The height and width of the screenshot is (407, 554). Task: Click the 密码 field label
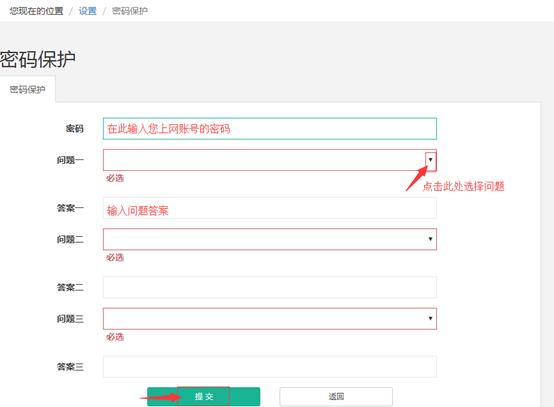coord(75,129)
